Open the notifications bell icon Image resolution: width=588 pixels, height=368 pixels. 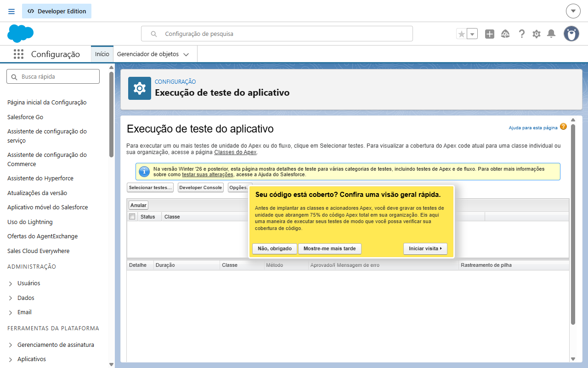click(x=551, y=34)
